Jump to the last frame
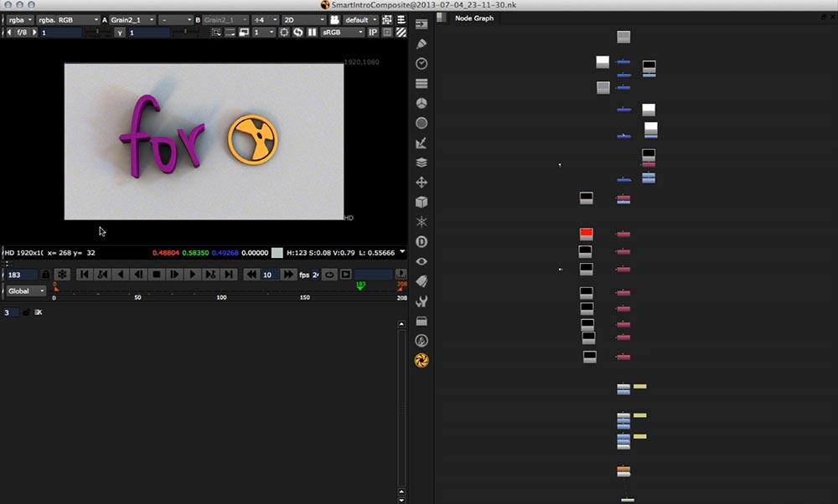 [x=229, y=275]
